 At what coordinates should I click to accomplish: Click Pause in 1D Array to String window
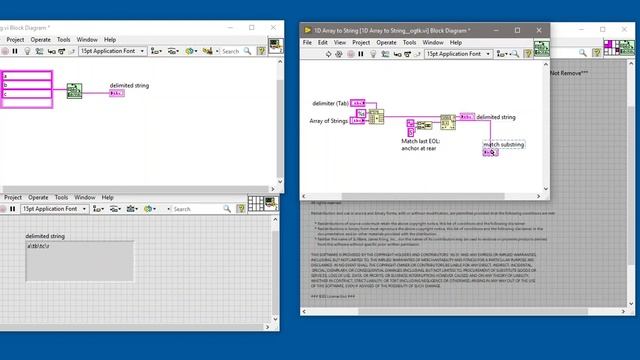pos(361,54)
